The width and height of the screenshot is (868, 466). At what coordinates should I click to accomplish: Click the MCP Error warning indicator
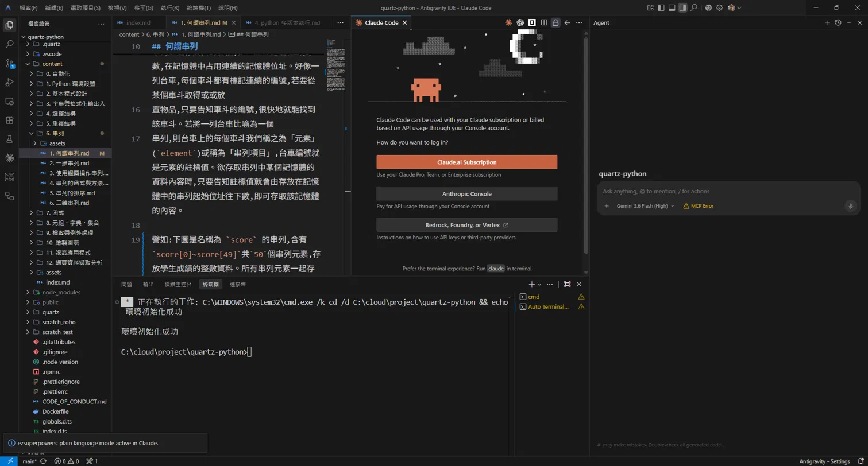pyautogui.click(x=698, y=206)
